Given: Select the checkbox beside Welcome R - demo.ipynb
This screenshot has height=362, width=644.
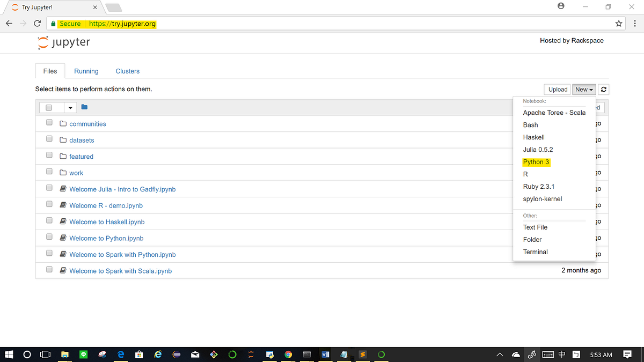Looking at the screenshot, I should (x=49, y=203).
